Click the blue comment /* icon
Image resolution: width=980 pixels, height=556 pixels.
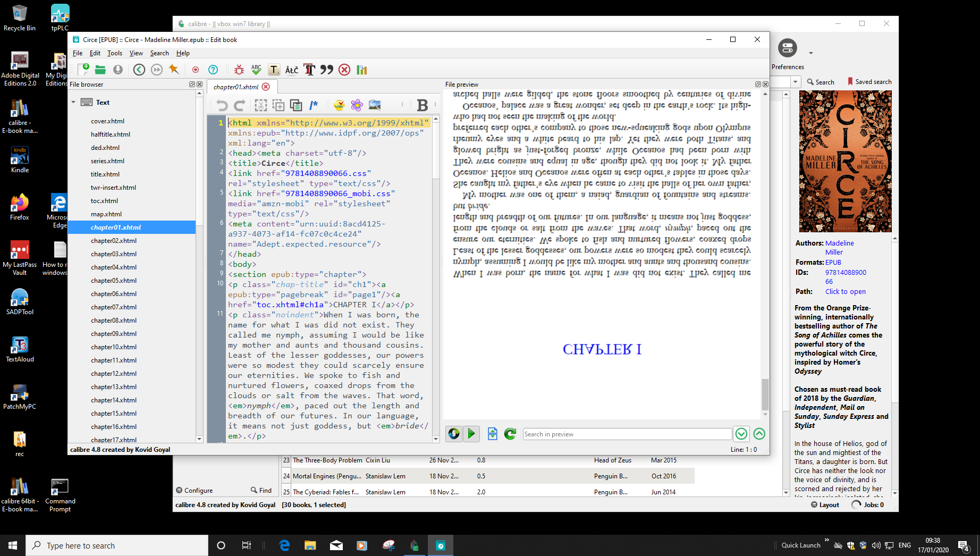coord(314,105)
